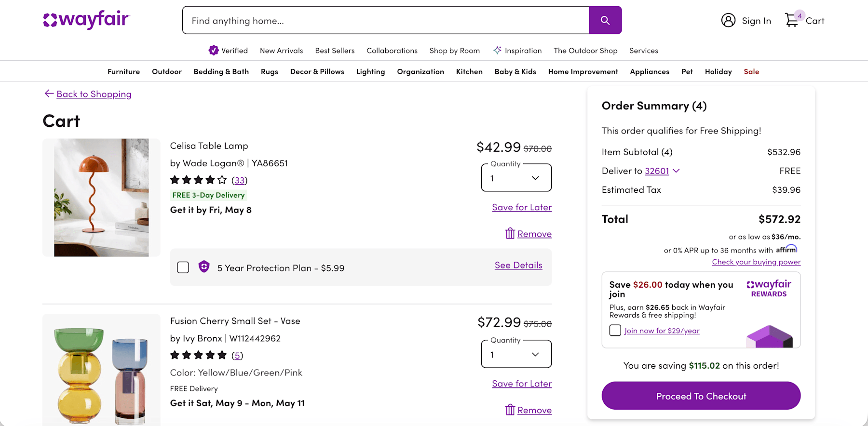
Task: Click Check your buying power link
Action: [x=756, y=262]
